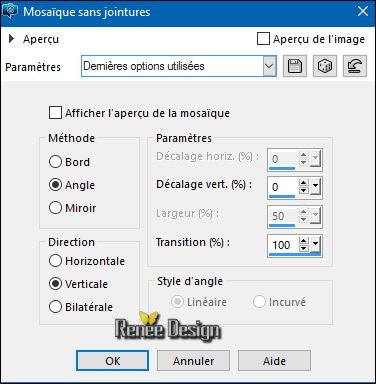Click the reset to default arrow icon
The width and height of the screenshot is (376, 384).
(355, 66)
